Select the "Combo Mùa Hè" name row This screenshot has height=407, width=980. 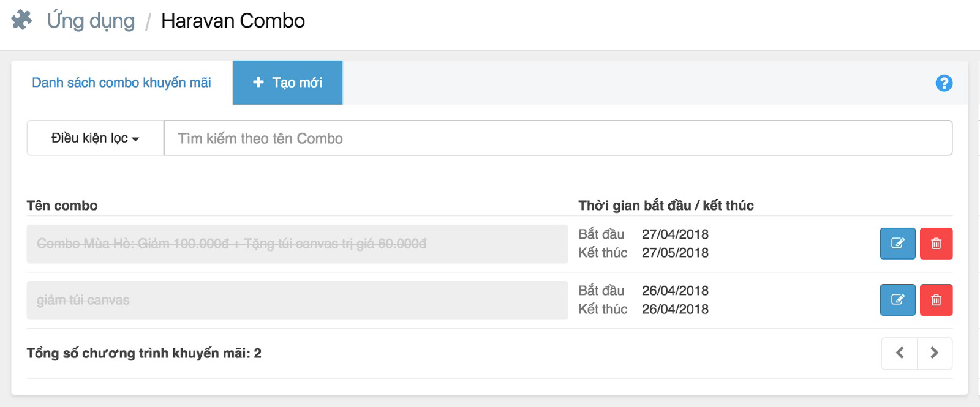pos(297,244)
